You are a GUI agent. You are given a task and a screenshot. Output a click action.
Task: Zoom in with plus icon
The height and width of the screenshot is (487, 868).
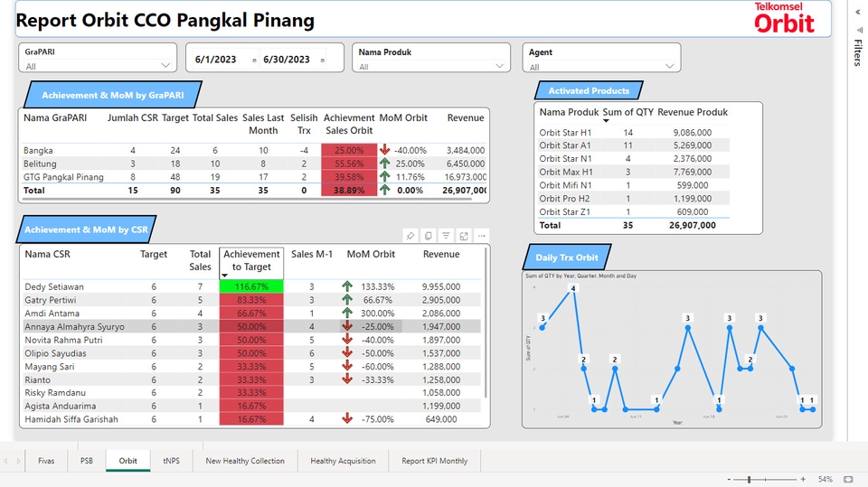point(803,479)
